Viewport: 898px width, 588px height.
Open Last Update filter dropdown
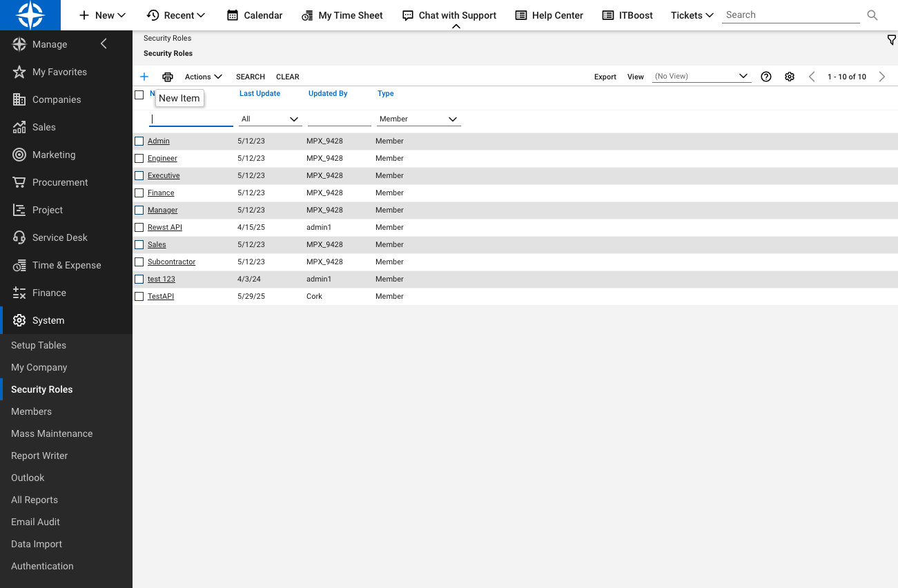(270, 119)
